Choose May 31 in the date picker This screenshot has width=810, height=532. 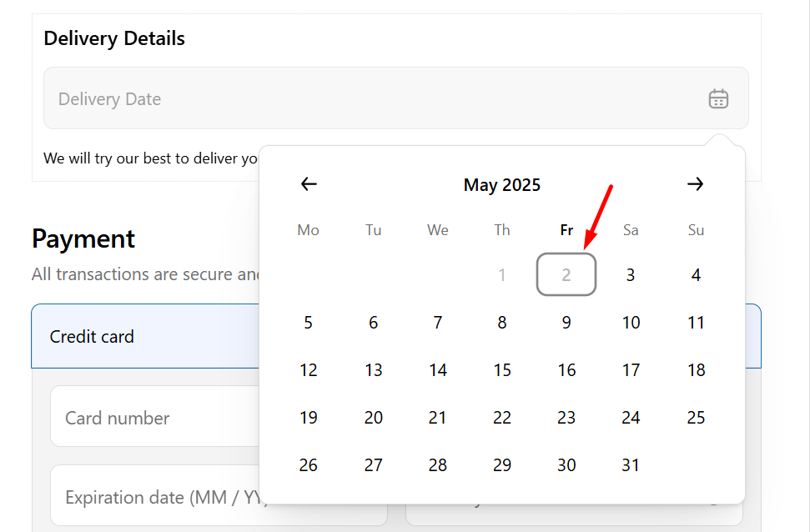click(x=631, y=465)
